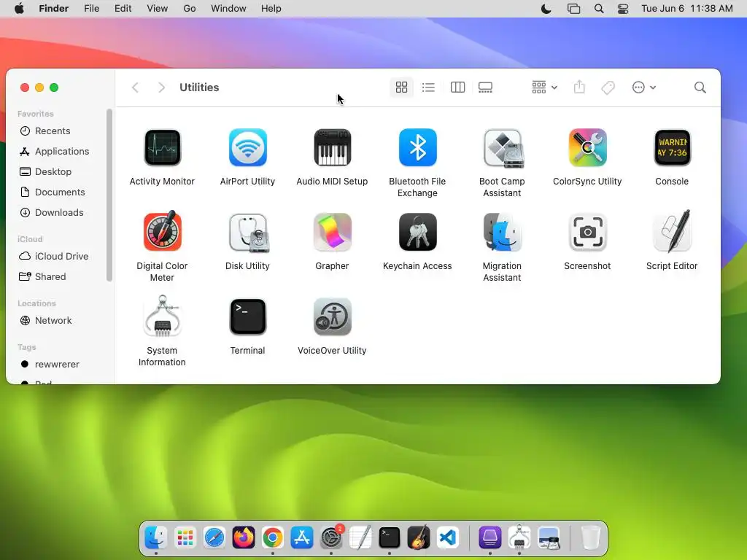Screen dimensions: 747x560
Task: Click the sidebar scrollbar
Action: [x=109, y=195]
